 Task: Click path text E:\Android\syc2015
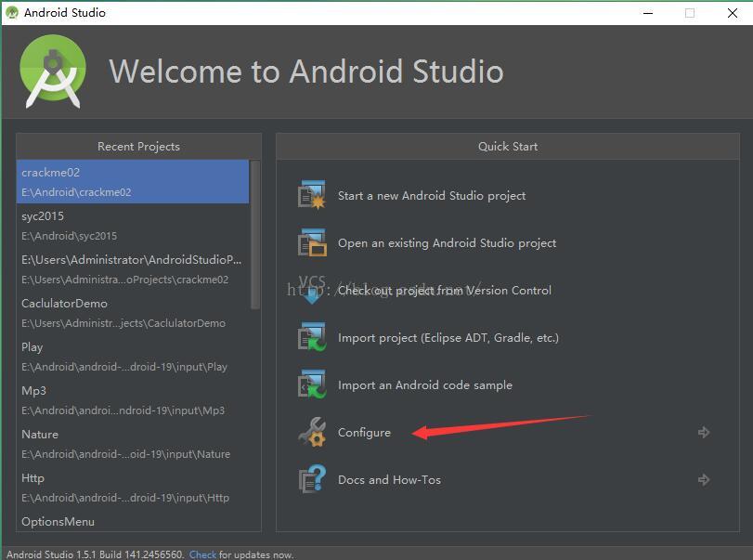69,236
